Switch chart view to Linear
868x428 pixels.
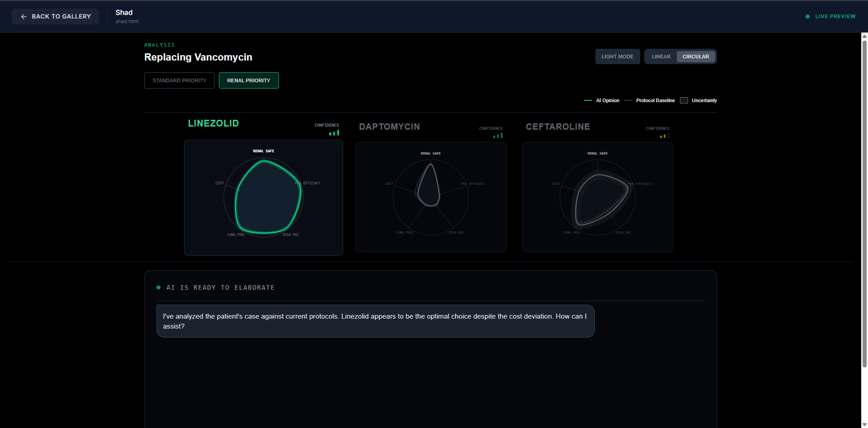(x=661, y=56)
